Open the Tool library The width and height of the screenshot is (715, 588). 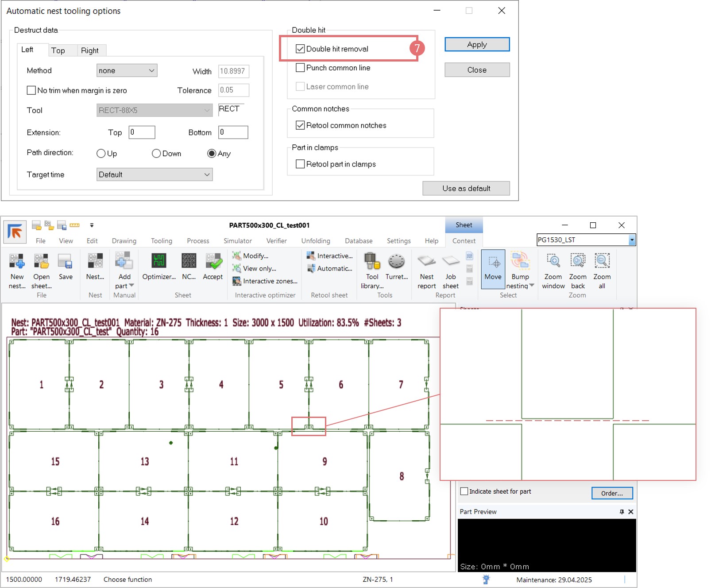[x=372, y=262]
